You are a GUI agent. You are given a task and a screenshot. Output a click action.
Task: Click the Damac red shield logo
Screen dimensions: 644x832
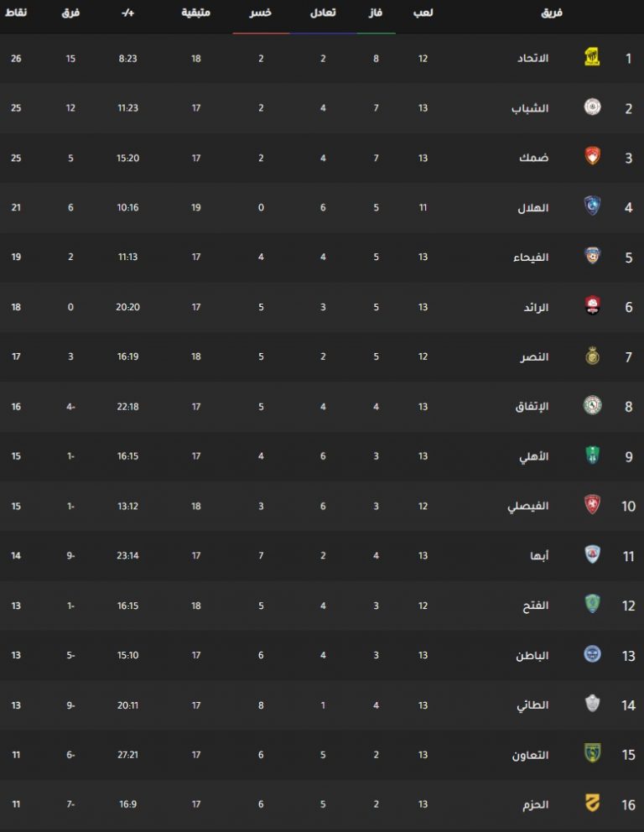[592, 156]
